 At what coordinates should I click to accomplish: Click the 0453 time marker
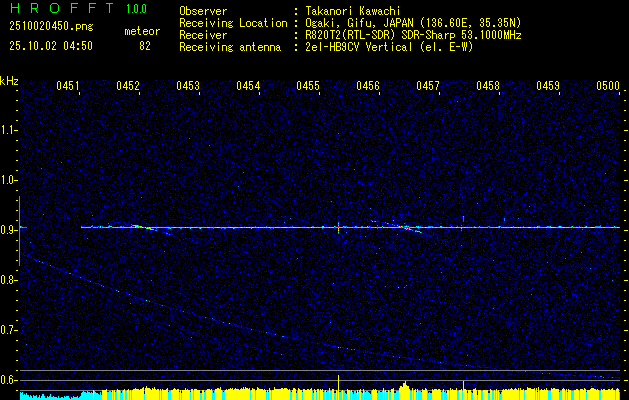[x=188, y=87]
